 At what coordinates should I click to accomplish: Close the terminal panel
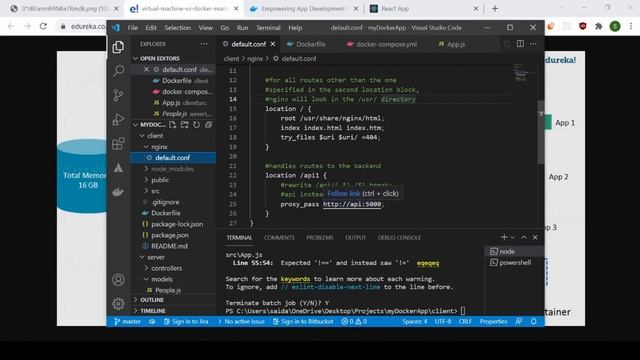tap(535, 237)
